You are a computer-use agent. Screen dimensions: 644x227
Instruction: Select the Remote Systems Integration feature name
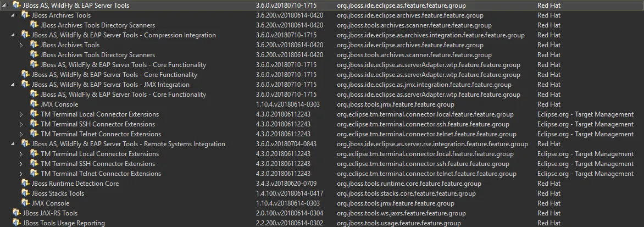coord(128,143)
